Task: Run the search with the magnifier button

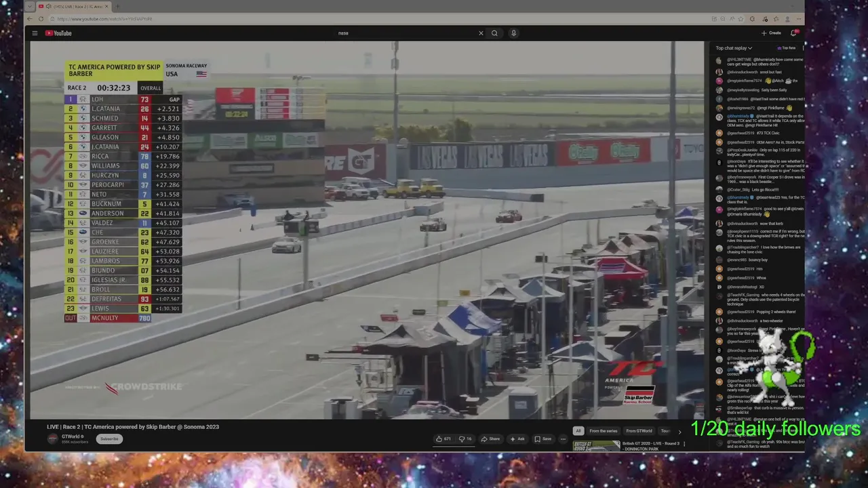Action: coord(494,33)
